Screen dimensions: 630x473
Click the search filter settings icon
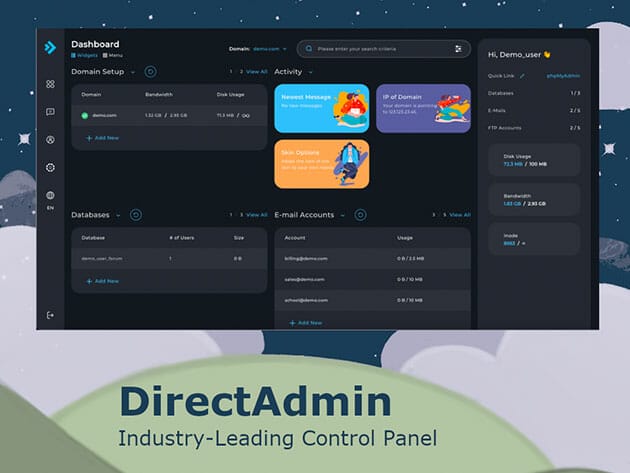click(458, 48)
